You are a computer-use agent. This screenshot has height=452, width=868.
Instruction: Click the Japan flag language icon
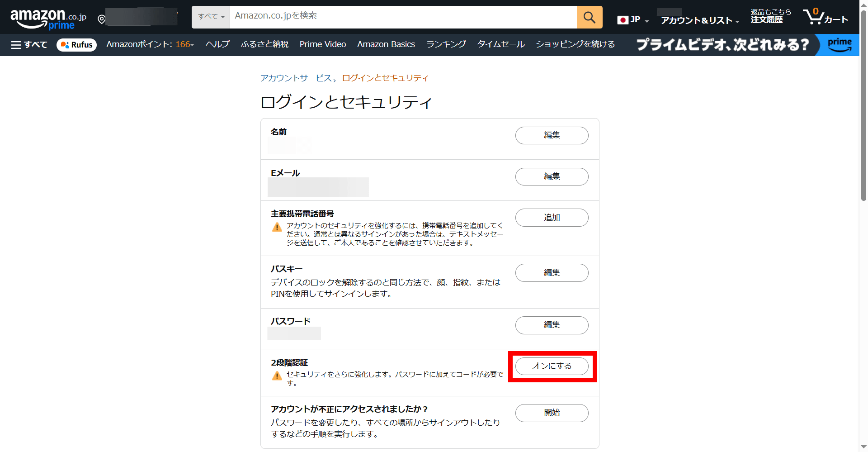[623, 20]
